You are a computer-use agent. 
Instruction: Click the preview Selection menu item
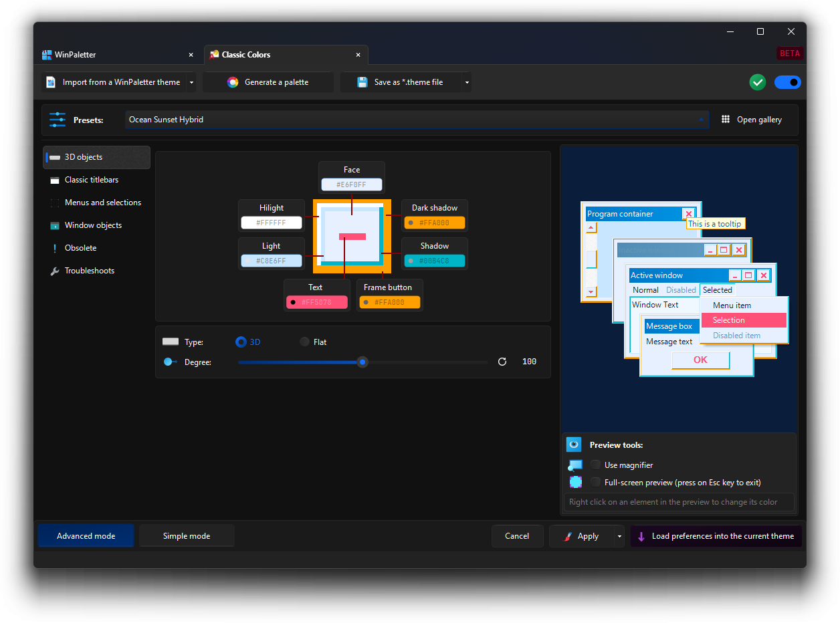pyautogui.click(x=744, y=320)
